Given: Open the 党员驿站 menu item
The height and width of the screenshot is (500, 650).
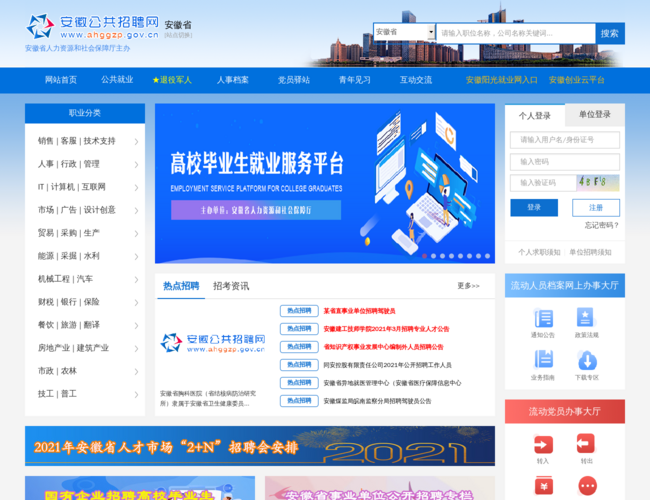Looking at the screenshot, I should tap(293, 80).
